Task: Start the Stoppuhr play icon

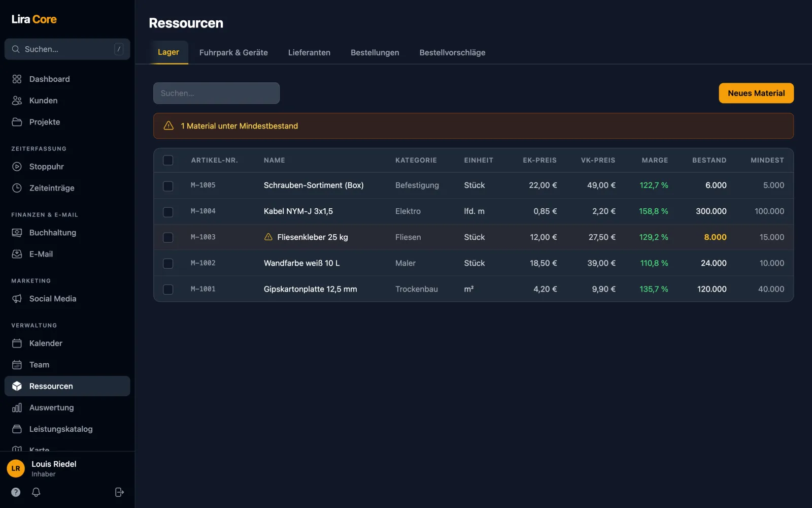Action: [17, 167]
